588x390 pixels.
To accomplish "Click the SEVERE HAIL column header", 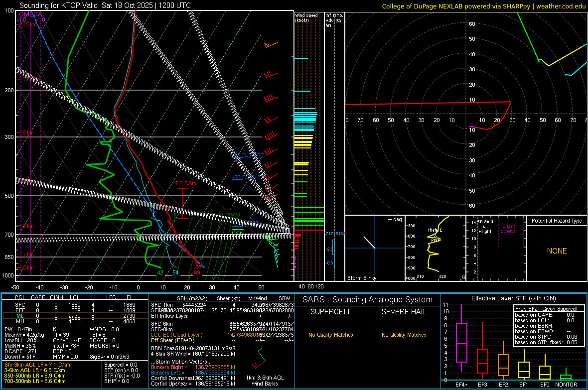I will [404, 312].
